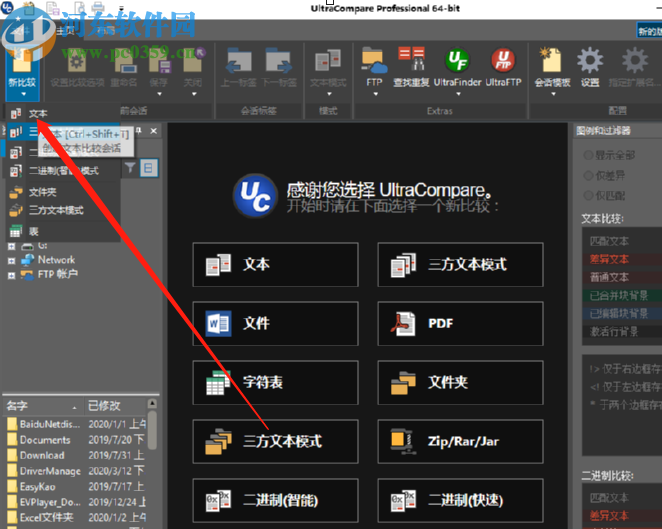662x529 pixels.
Task: Launch 查找重复 find duplicates tool
Action: pyautogui.click(x=411, y=59)
